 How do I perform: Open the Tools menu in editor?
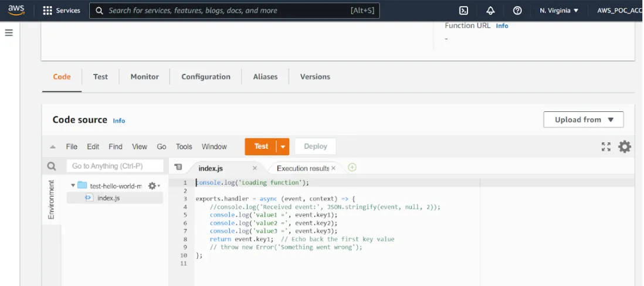coord(184,147)
